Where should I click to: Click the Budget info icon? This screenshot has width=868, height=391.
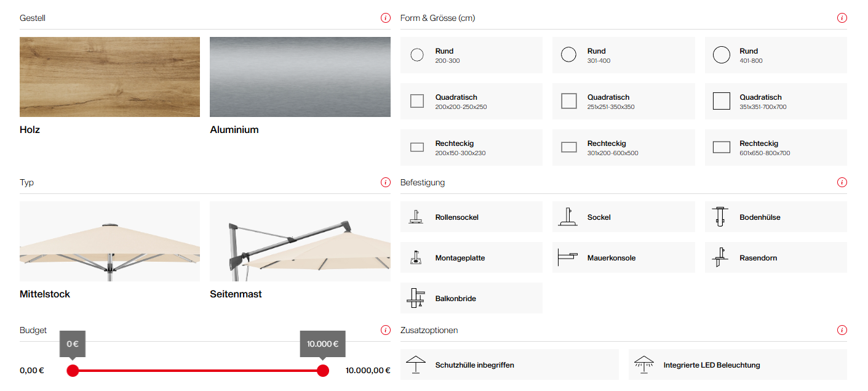386,330
